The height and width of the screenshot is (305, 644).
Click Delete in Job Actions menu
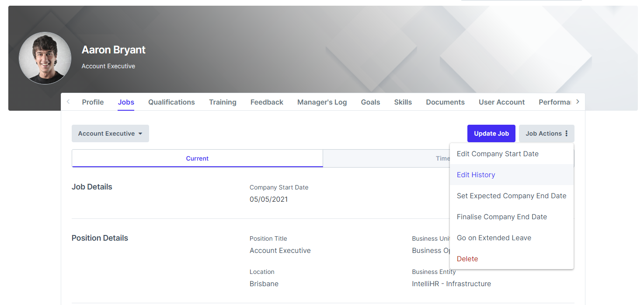click(x=467, y=259)
